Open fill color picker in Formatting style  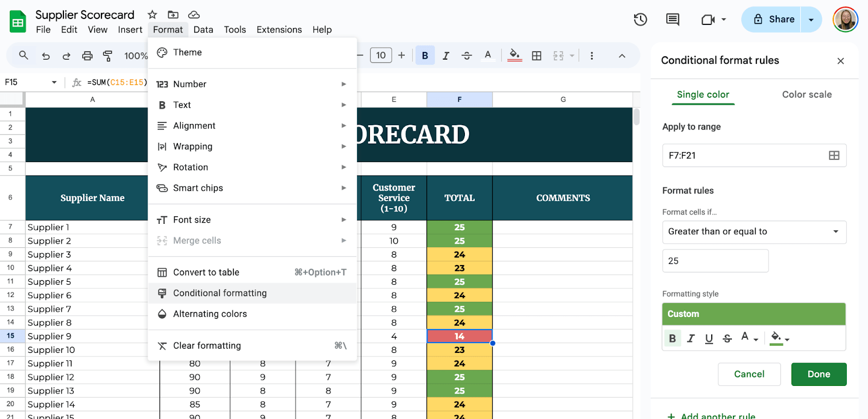(779, 338)
